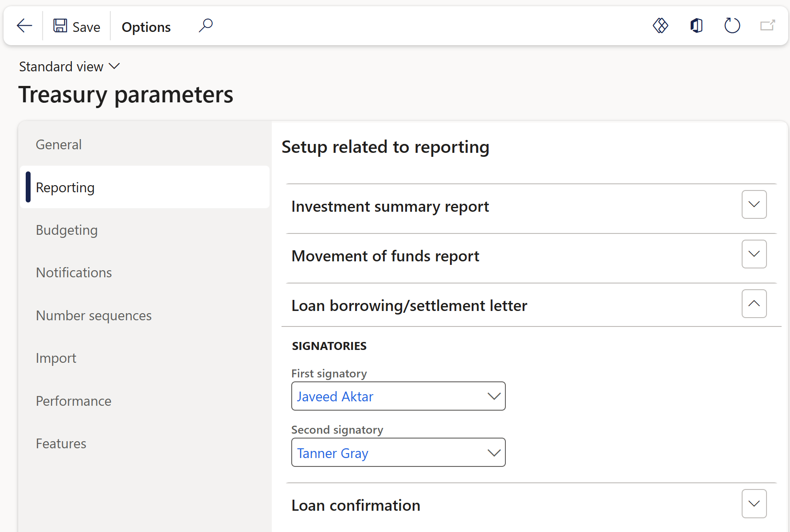Viewport: 790px width, 532px height.
Task: Open Second signatory dropdown arrow
Action: [494, 452]
